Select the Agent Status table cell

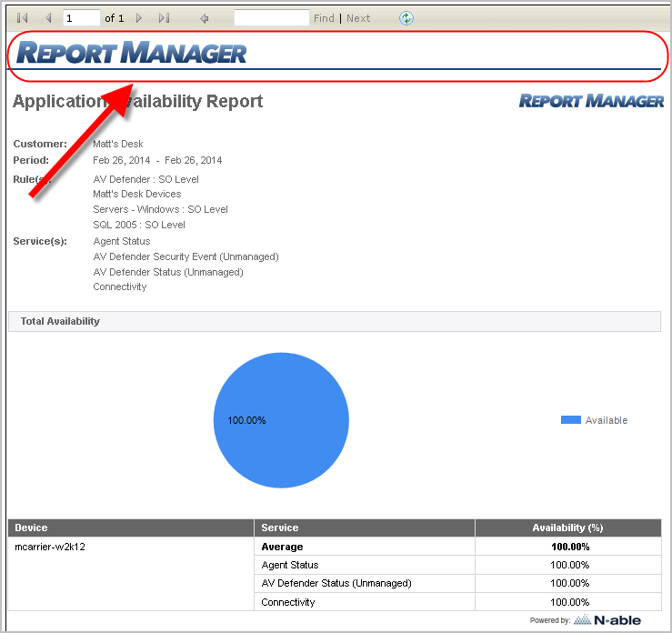(365, 565)
